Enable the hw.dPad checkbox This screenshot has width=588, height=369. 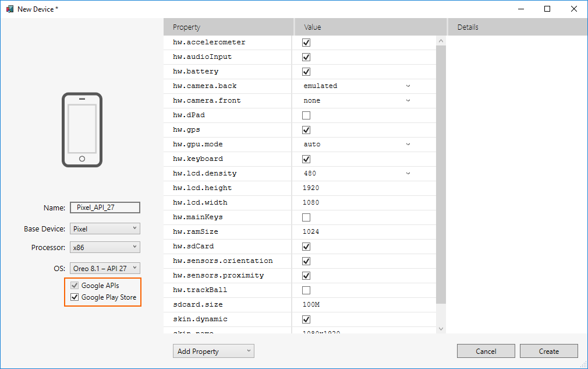pyautogui.click(x=306, y=115)
